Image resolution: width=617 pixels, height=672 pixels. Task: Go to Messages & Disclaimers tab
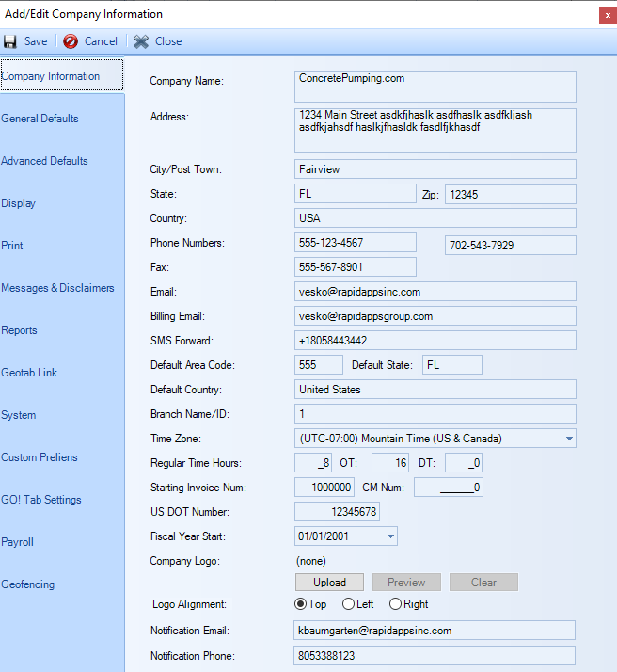57,288
